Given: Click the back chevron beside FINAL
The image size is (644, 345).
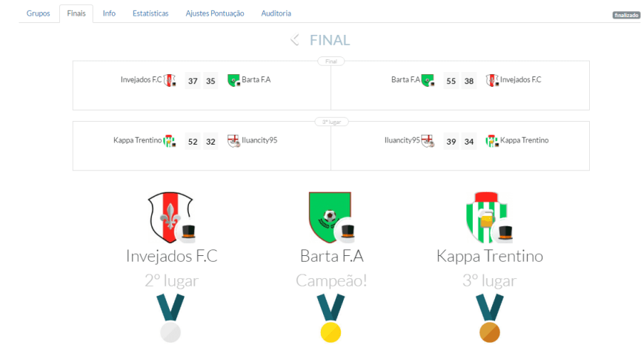Looking at the screenshot, I should 295,40.
